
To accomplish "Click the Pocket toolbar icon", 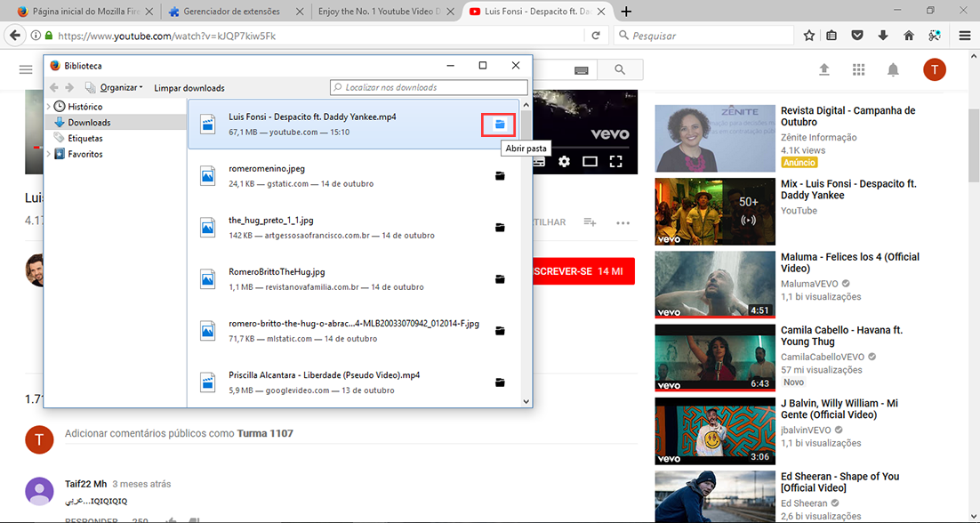I will tap(857, 36).
